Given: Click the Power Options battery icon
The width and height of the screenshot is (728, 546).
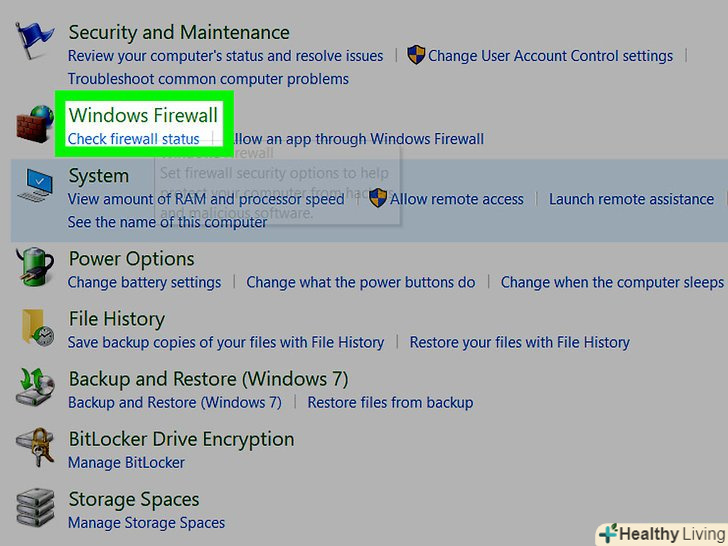Looking at the screenshot, I should pos(35,269).
